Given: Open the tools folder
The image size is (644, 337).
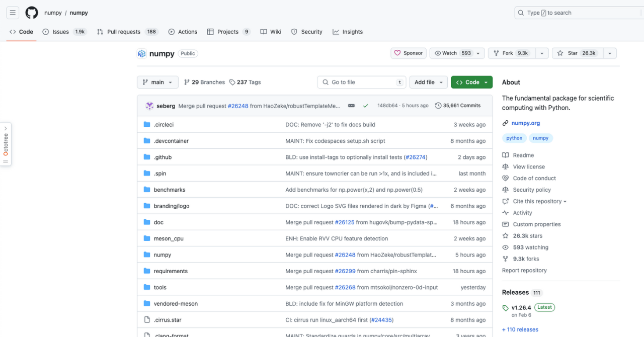Looking at the screenshot, I should 160,287.
